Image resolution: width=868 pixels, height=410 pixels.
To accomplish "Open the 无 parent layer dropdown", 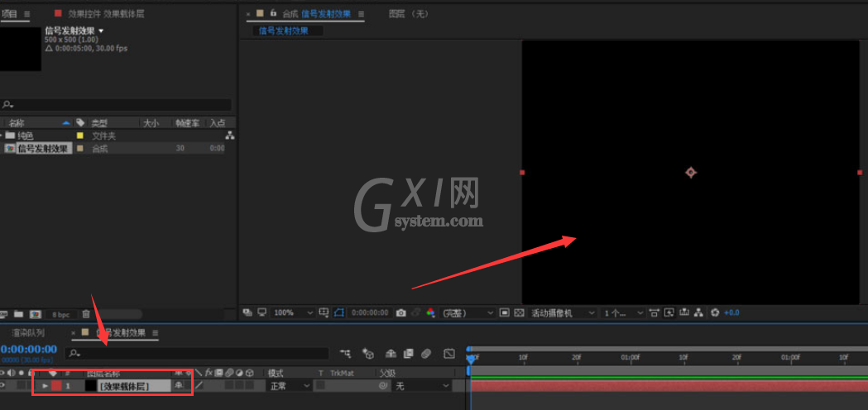I will pyautogui.click(x=420, y=386).
